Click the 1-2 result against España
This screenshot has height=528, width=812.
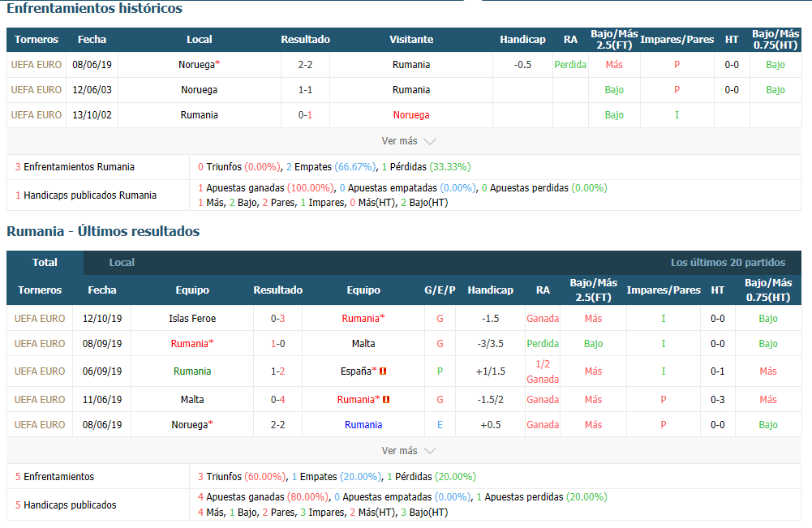click(x=277, y=371)
